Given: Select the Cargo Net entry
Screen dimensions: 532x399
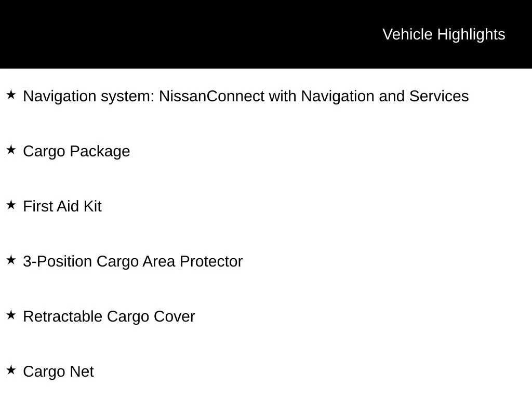Looking at the screenshot, I should [x=58, y=371].
